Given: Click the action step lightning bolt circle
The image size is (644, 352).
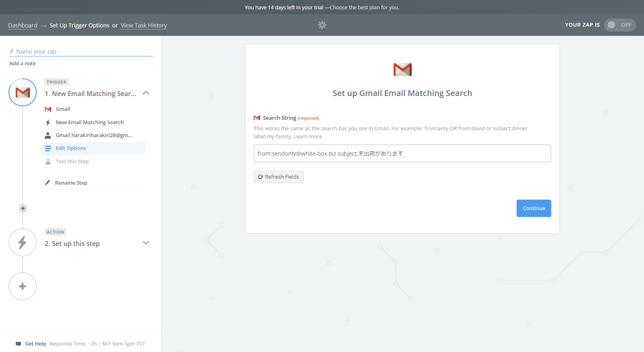Looking at the screenshot, I should point(23,242).
